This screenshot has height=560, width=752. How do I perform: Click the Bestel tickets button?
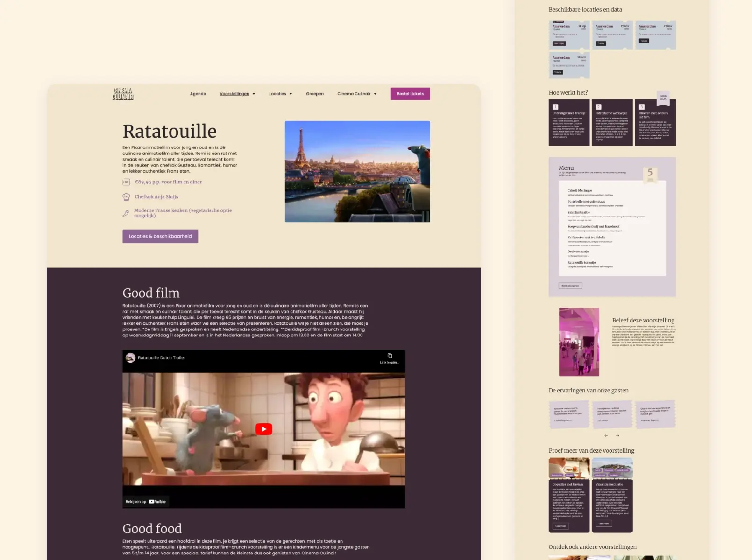point(410,94)
